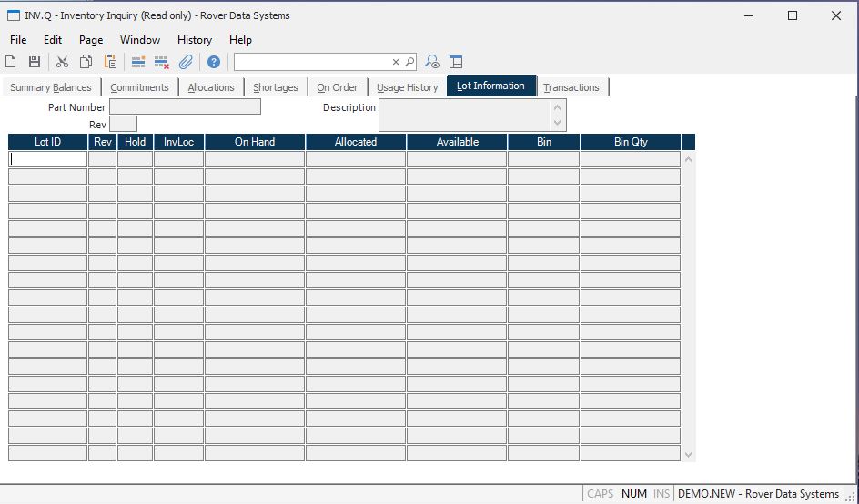Viewport: 859px width, 504px height.
Task: Click the New record icon
Action: [11, 62]
